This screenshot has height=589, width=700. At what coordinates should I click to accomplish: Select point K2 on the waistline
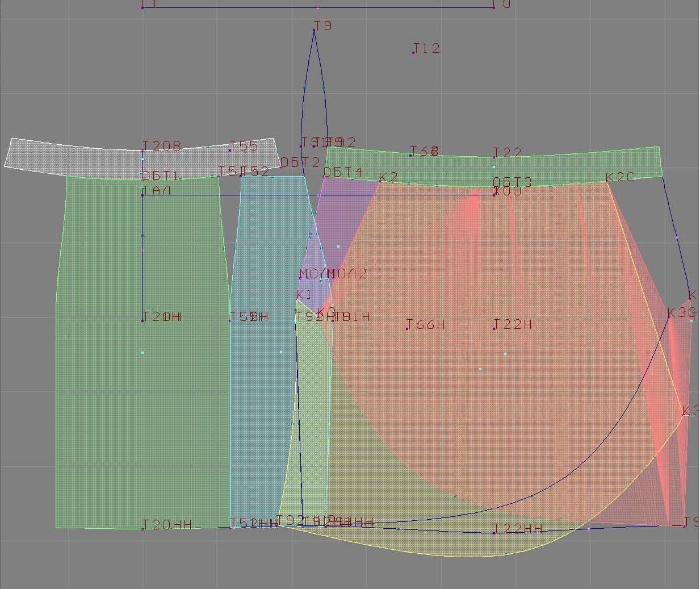(380, 182)
